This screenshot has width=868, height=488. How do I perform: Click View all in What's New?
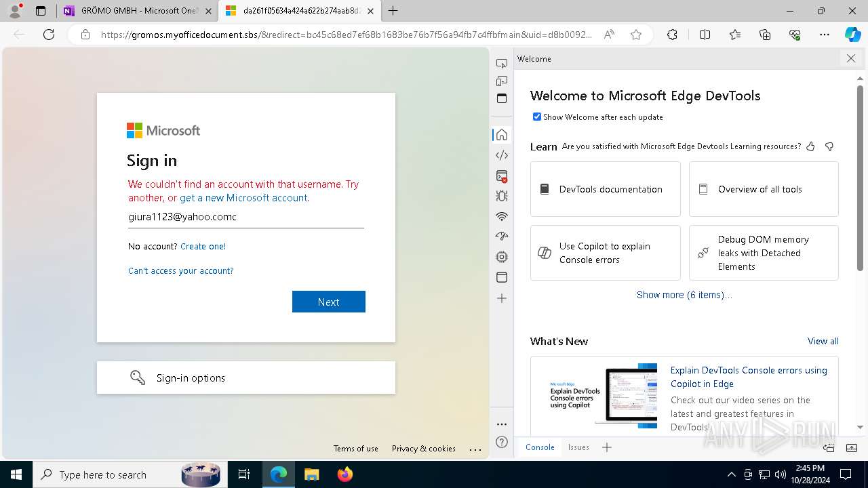click(823, 341)
